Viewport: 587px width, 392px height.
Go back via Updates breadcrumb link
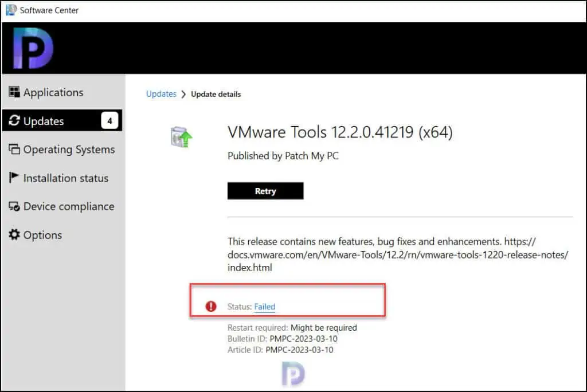(161, 94)
